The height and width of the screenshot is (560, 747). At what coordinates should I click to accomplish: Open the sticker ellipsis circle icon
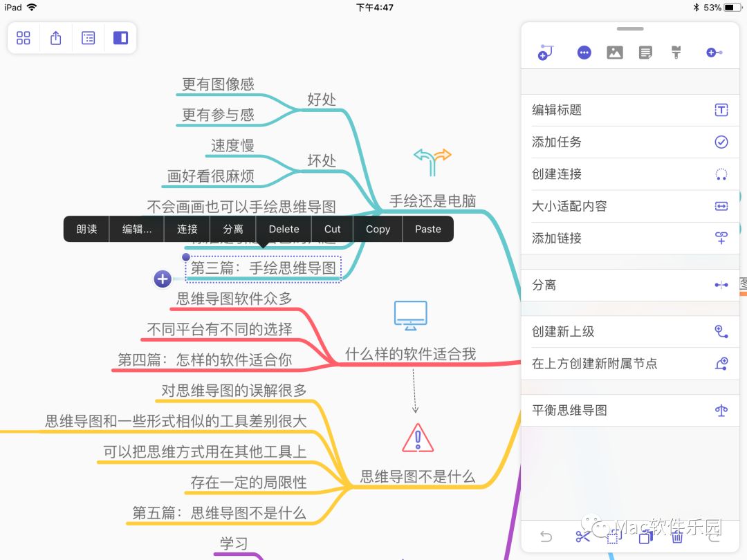[x=584, y=53]
